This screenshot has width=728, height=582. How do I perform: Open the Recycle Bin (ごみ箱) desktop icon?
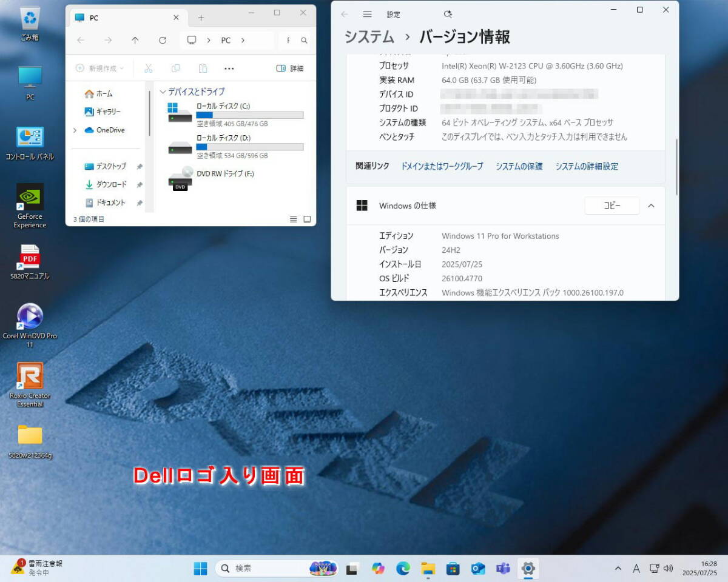click(30, 24)
